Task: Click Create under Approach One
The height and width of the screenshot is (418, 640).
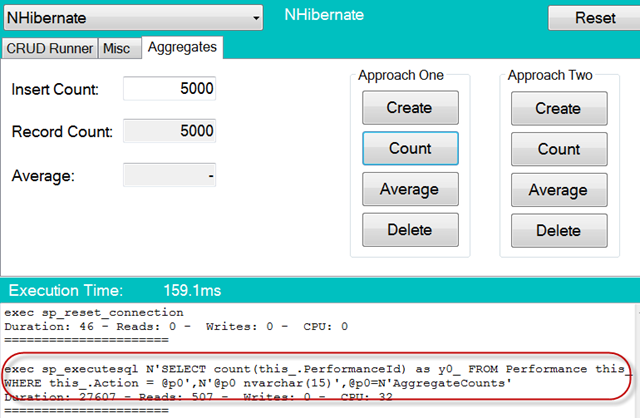Action: [410, 108]
